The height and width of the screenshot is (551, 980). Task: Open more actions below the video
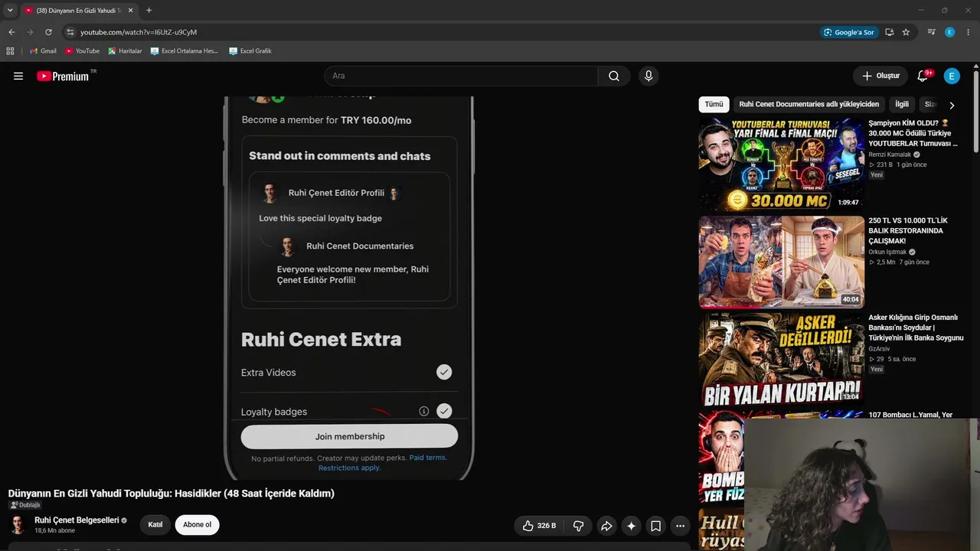tap(680, 526)
